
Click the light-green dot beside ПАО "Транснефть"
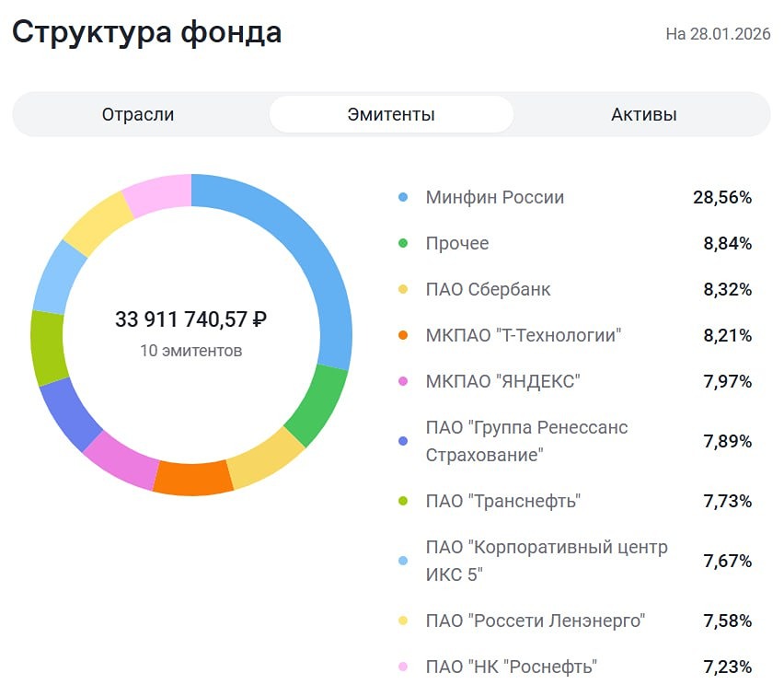pyautogui.click(x=403, y=501)
